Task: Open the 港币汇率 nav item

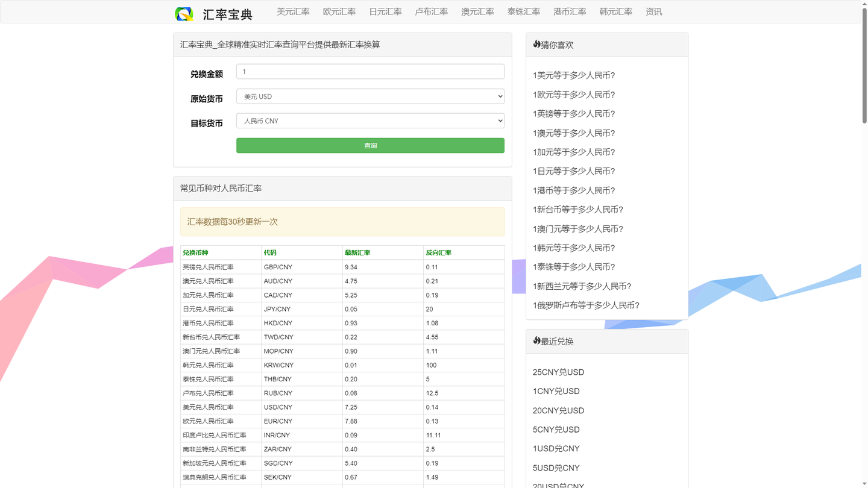Action: point(570,11)
